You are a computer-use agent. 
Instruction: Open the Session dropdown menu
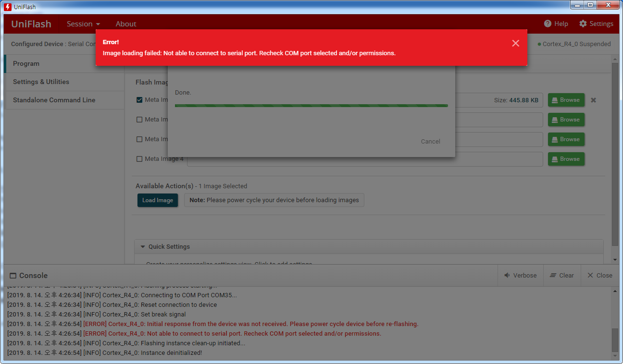[83, 24]
